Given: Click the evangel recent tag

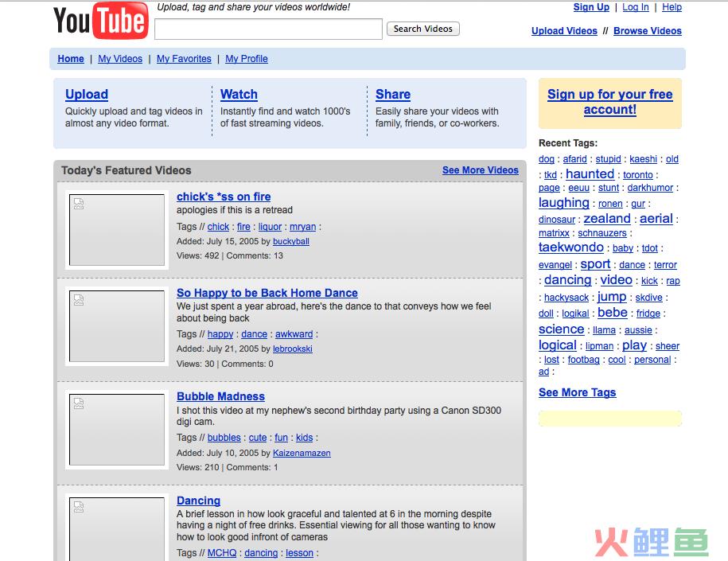Looking at the screenshot, I should 555,265.
